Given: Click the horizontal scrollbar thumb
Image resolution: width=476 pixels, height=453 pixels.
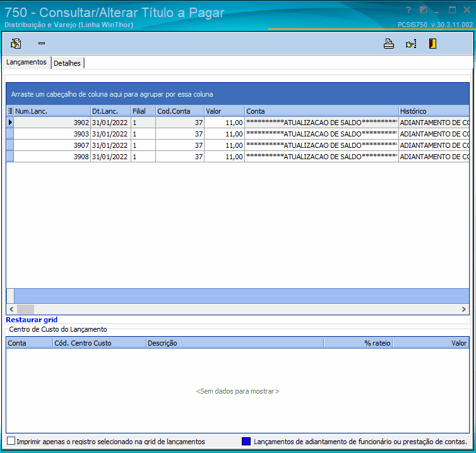Looking at the screenshot, I should [x=25, y=310].
